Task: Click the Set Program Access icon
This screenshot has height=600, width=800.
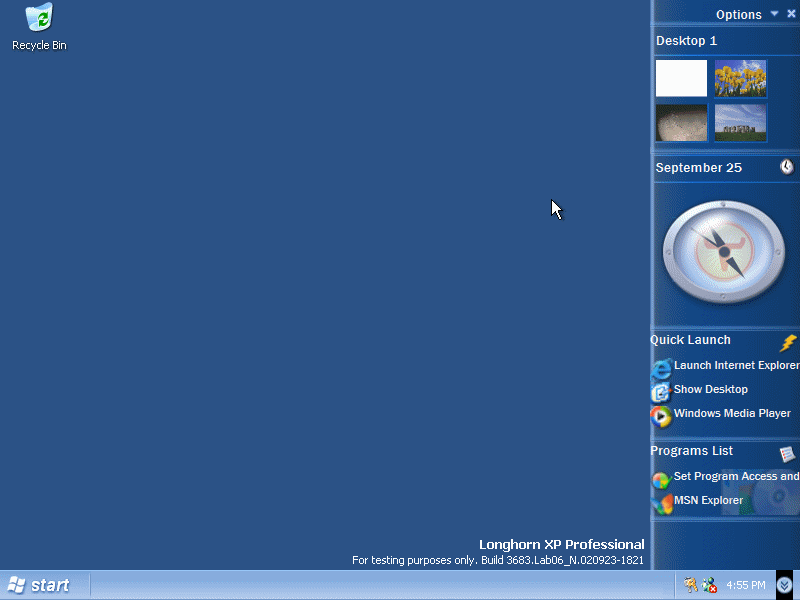Action: click(x=661, y=480)
